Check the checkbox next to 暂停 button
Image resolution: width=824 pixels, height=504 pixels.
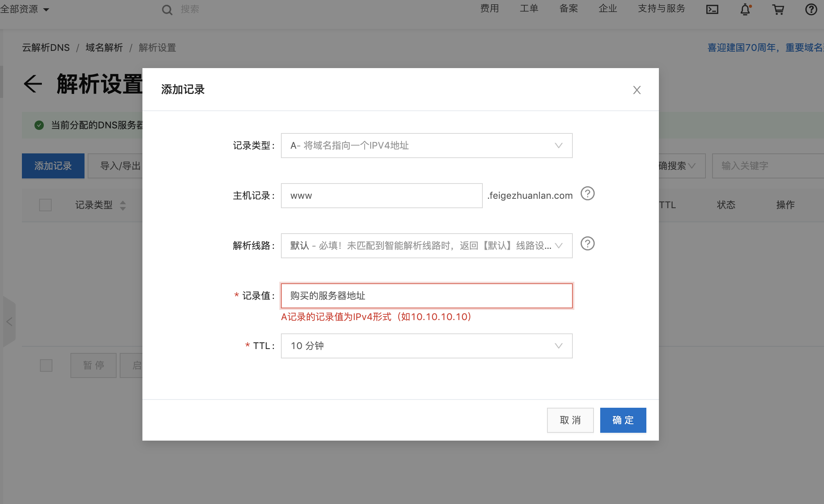coord(46,365)
